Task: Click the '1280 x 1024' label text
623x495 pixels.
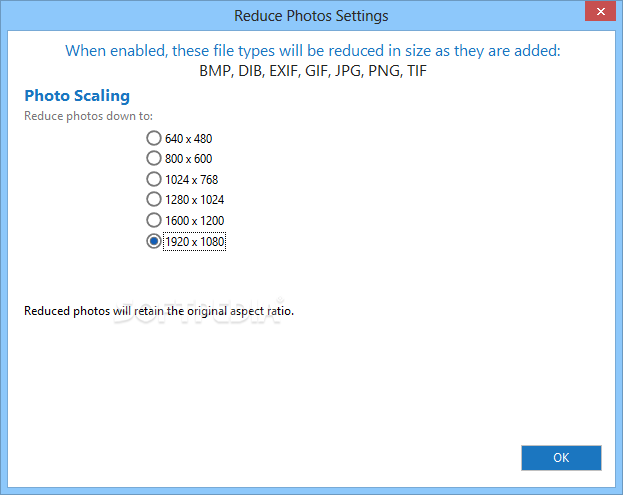Action: 194,199
